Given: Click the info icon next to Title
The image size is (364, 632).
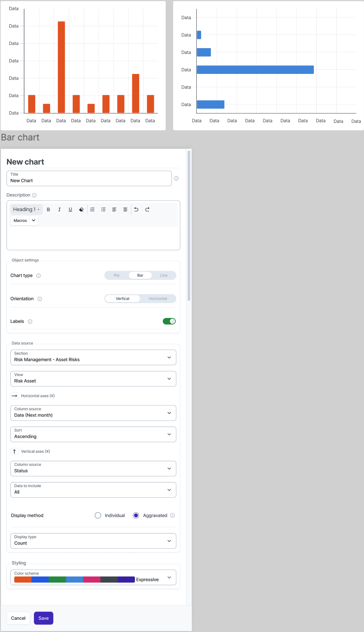Looking at the screenshot, I should [176, 178].
